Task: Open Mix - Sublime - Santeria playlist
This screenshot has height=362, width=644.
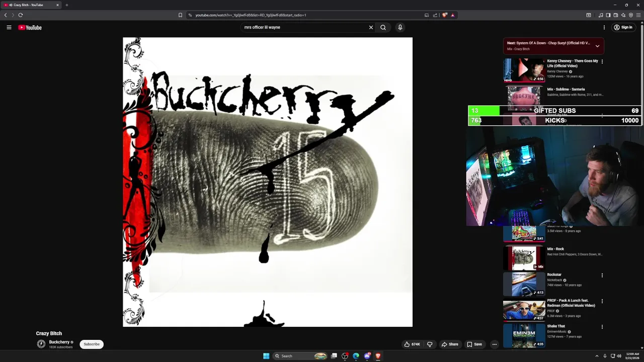Action: click(566, 89)
